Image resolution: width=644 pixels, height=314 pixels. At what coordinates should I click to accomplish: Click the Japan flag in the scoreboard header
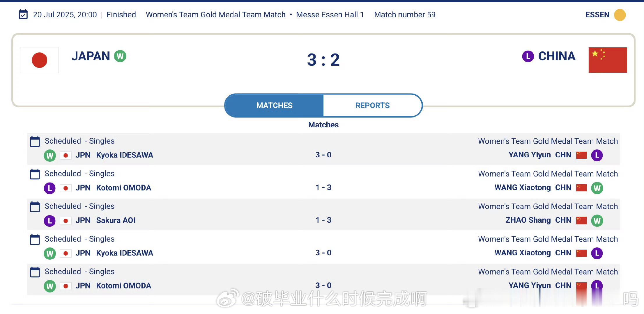[39, 60]
